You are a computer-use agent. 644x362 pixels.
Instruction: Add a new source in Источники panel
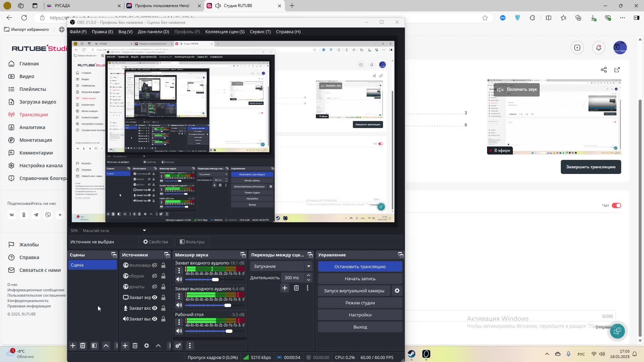point(125,346)
